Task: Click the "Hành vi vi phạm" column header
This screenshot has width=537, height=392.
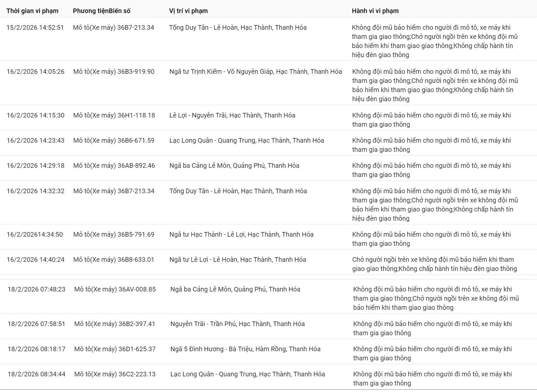Action: coord(375,11)
